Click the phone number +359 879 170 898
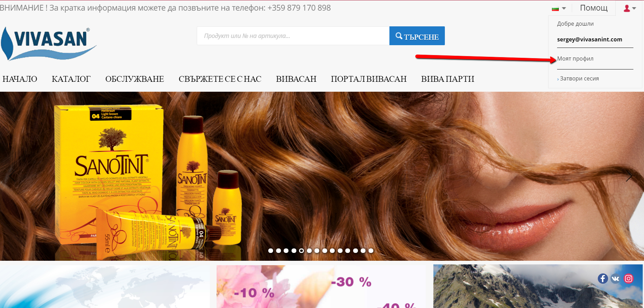The width and height of the screenshot is (644, 308). tap(299, 8)
